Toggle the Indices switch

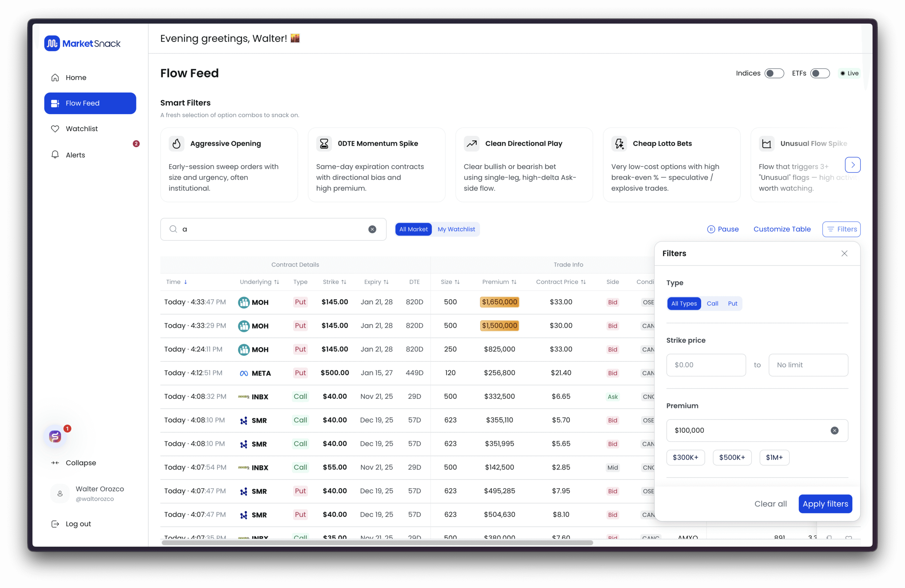(774, 73)
